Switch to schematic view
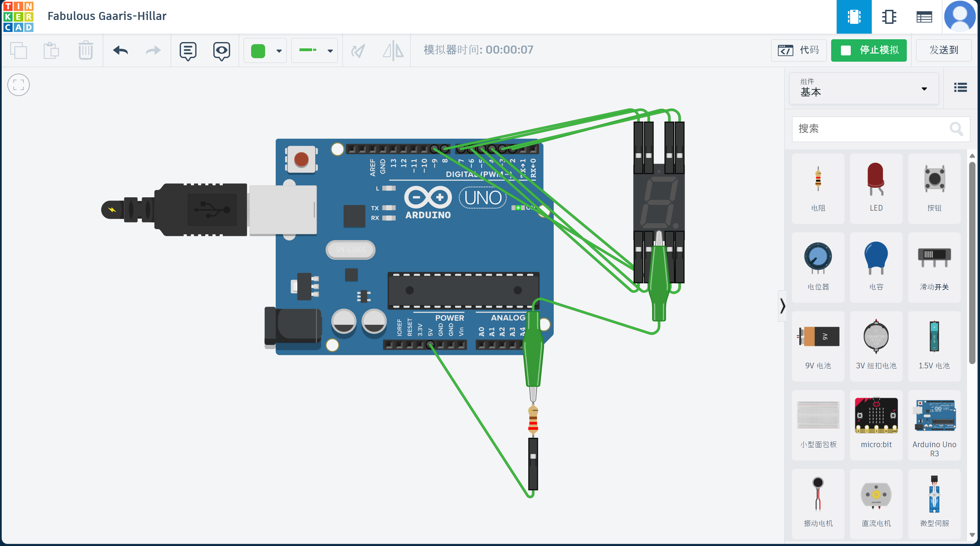Screen dimensions: 980x546 click(889, 17)
